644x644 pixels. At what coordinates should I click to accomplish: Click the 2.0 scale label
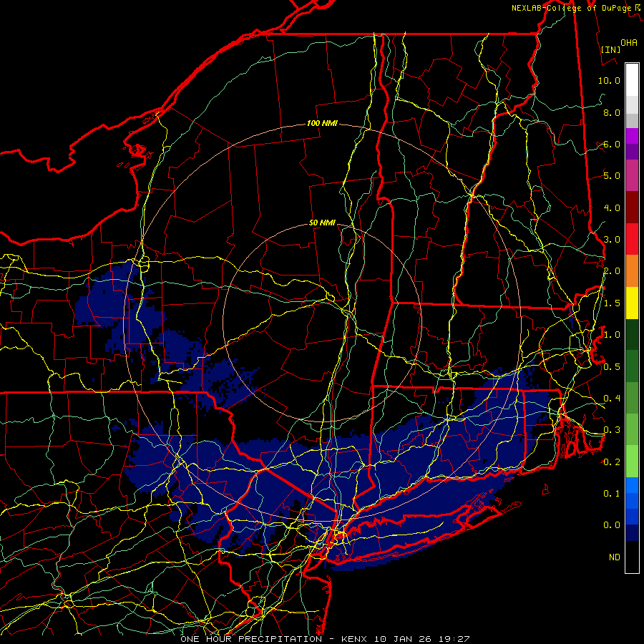coord(612,271)
